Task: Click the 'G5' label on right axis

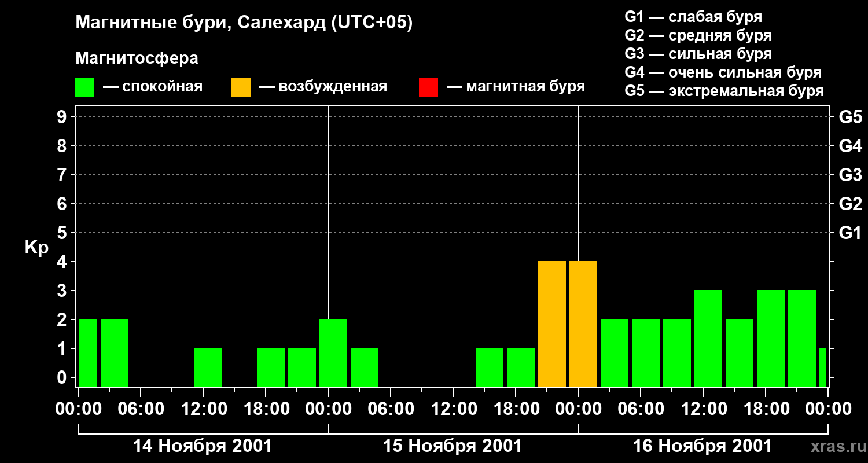Action: (850, 117)
